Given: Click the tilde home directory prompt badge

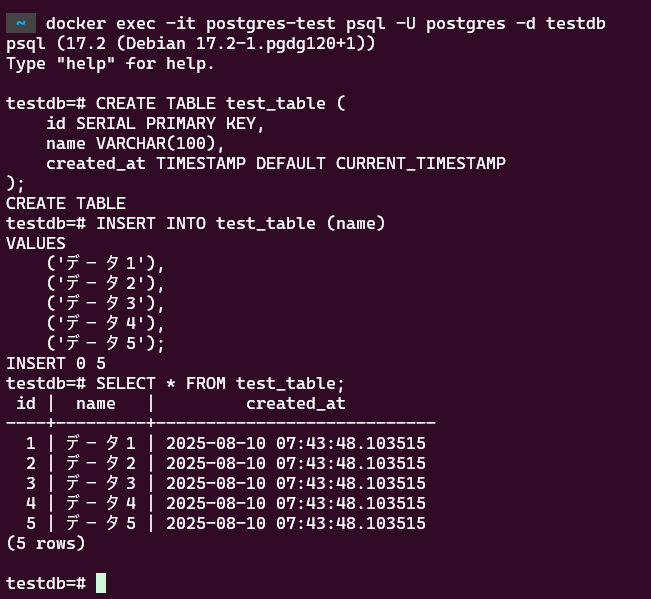Looking at the screenshot, I should click(x=21, y=23).
